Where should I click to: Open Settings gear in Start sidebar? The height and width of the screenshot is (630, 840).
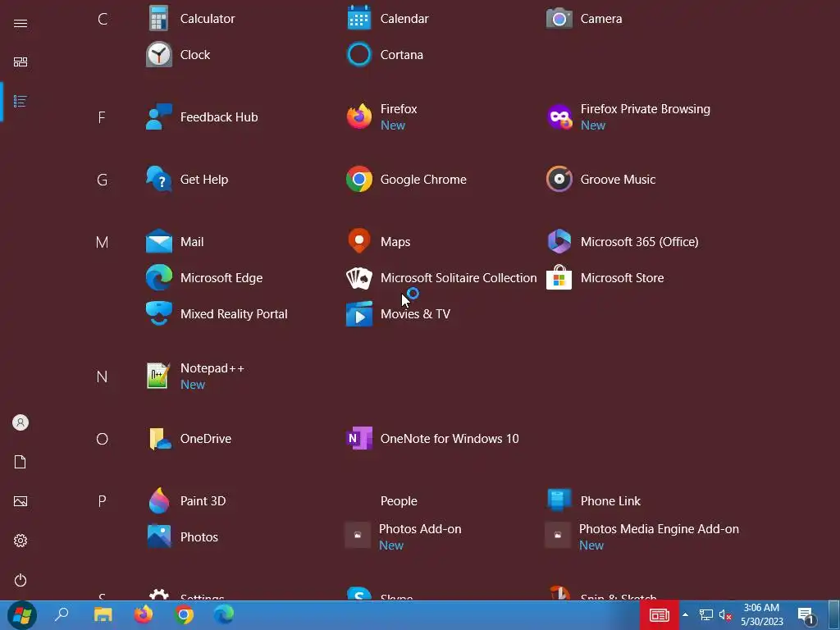pos(21,541)
